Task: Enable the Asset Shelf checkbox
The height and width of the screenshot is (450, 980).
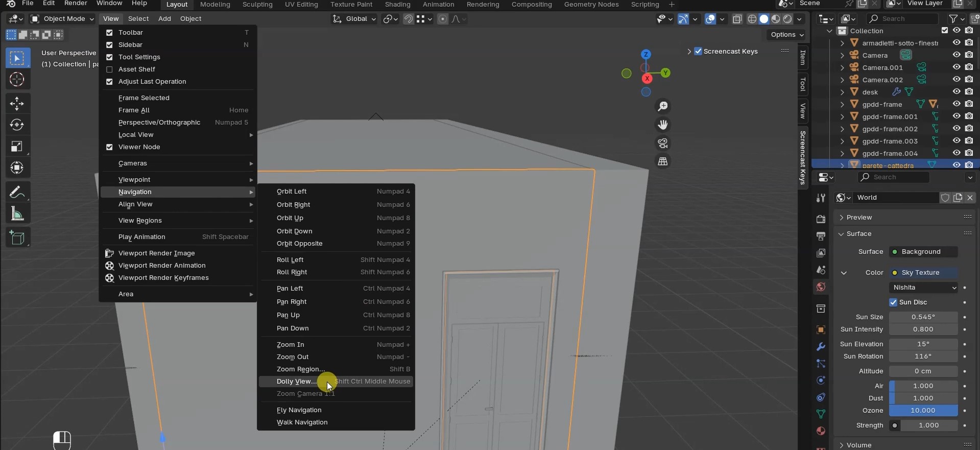Action: tap(109, 69)
